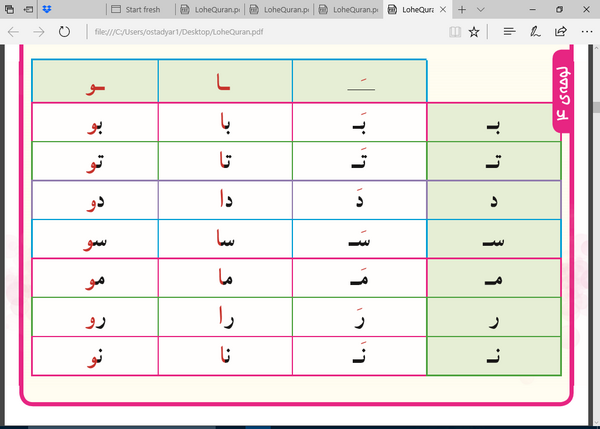Select the first LoheQuran.pdf tab
Viewport: 600px width, 429px height.
point(210,10)
